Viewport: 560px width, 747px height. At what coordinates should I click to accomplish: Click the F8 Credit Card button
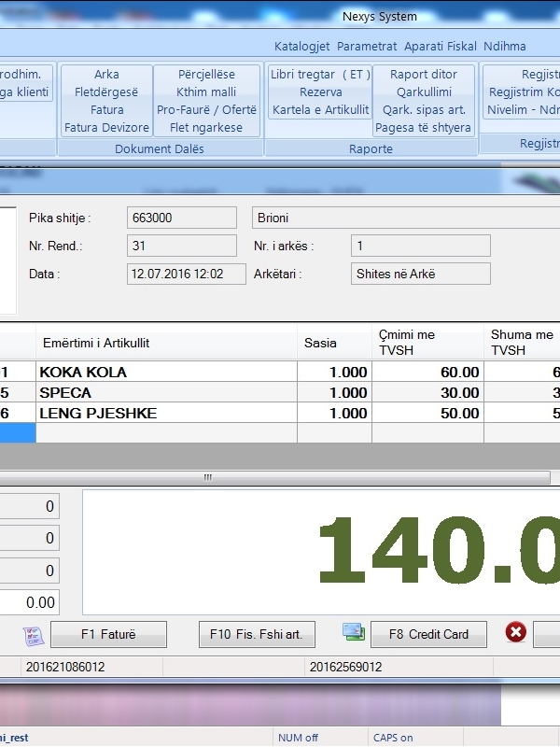(428, 634)
